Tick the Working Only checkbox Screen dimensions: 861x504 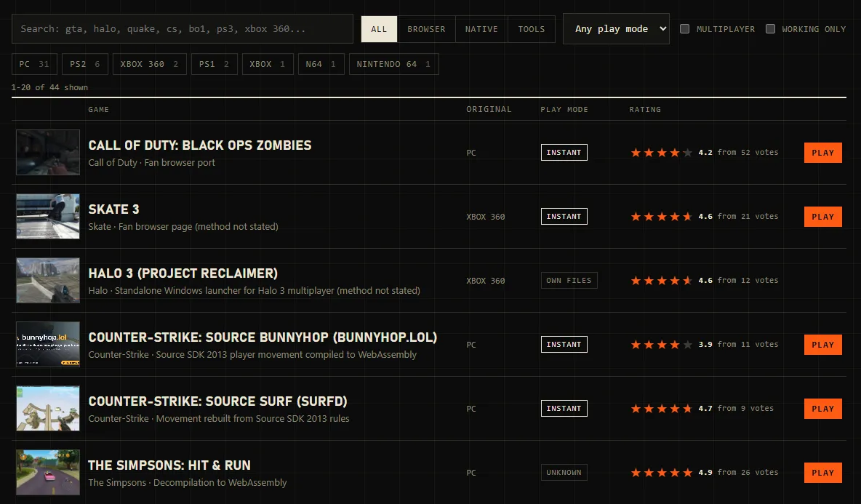click(770, 28)
